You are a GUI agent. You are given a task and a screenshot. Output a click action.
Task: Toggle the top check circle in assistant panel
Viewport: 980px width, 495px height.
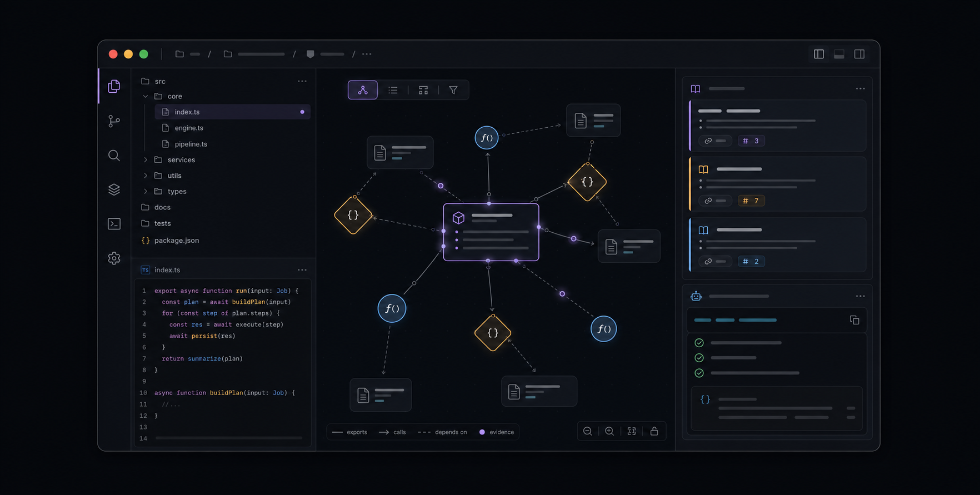click(699, 343)
